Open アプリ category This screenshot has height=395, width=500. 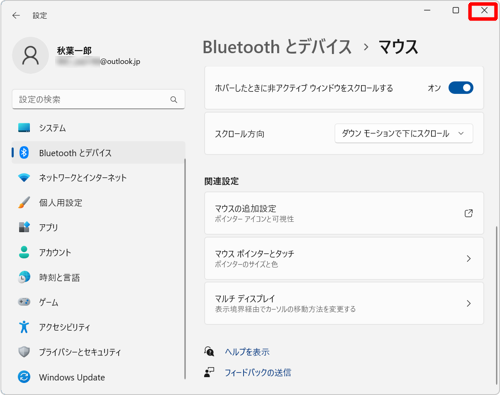click(98, 227)
